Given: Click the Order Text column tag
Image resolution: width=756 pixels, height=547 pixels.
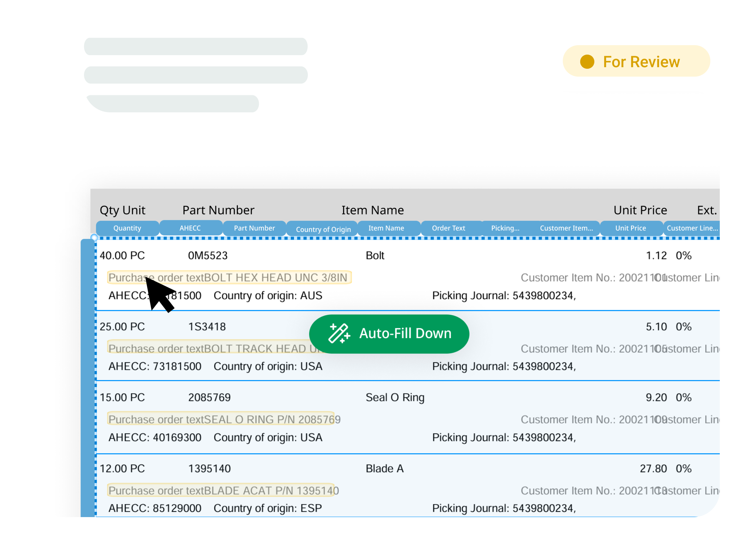Looking at the screenshot, I should [448, 228].
